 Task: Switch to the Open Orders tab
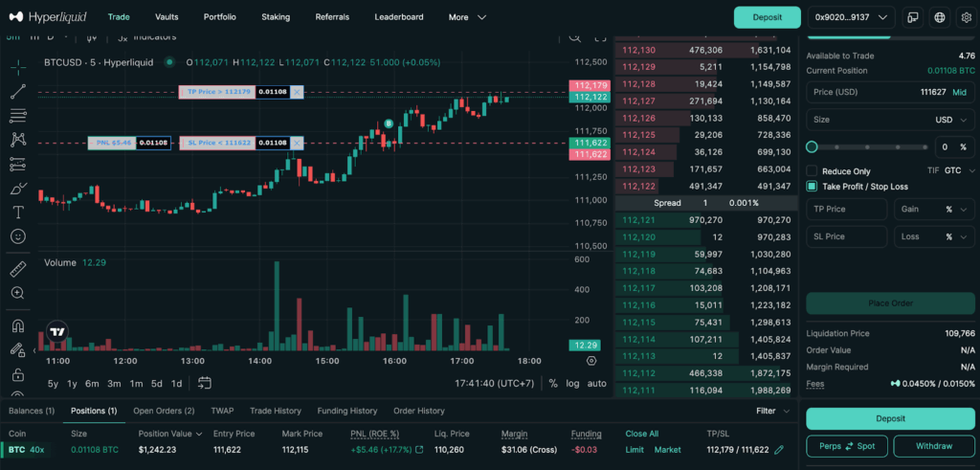[163, 411]
